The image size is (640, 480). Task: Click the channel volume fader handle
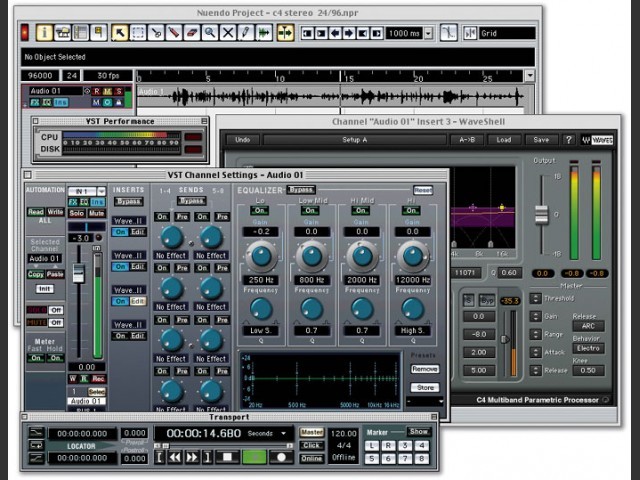[x=78, y=273]
